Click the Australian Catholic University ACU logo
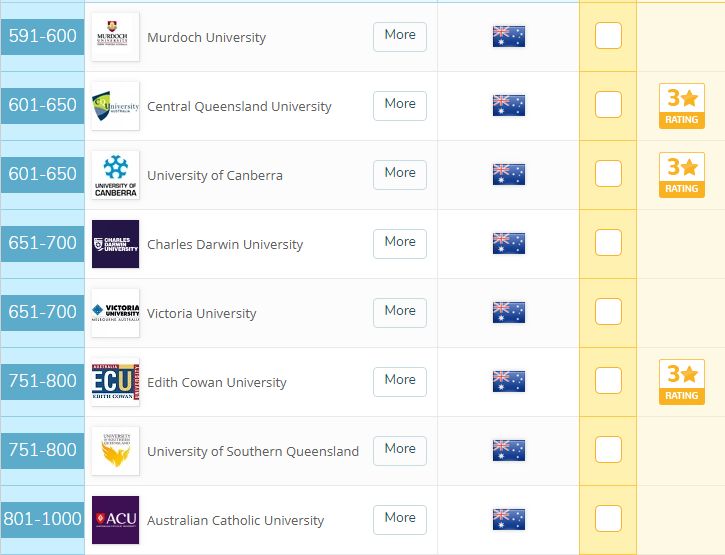The height and width of the screenshot is (555, 725). 115,520
